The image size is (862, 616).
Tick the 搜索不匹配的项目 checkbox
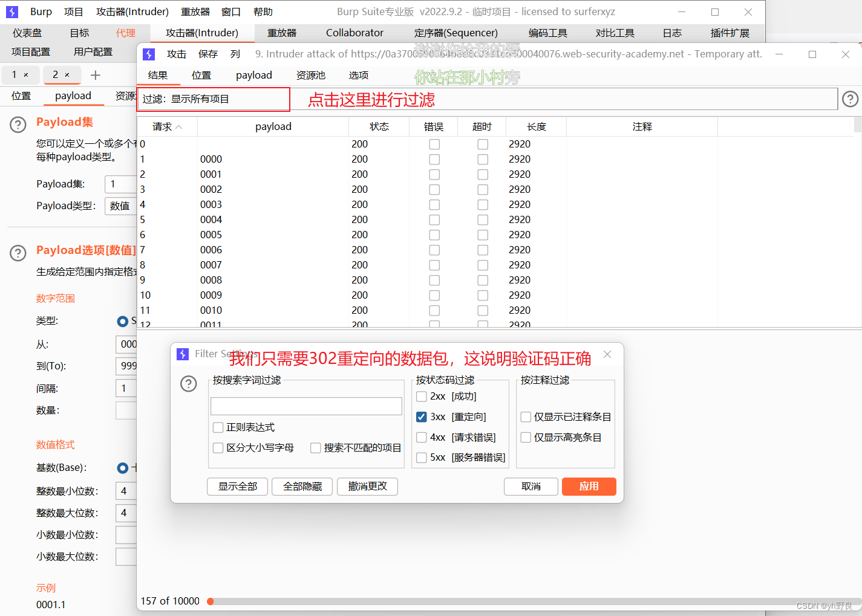(316, 448)
